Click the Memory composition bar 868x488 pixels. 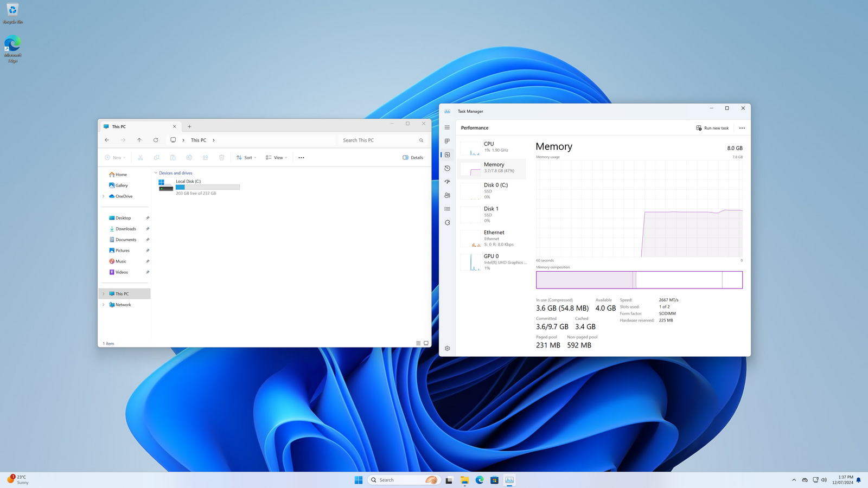pos(639,280)
